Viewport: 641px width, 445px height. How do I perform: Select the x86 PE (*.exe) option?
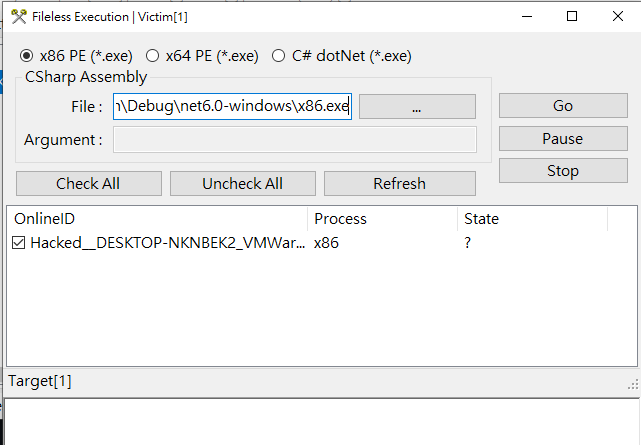click(26, 56)
